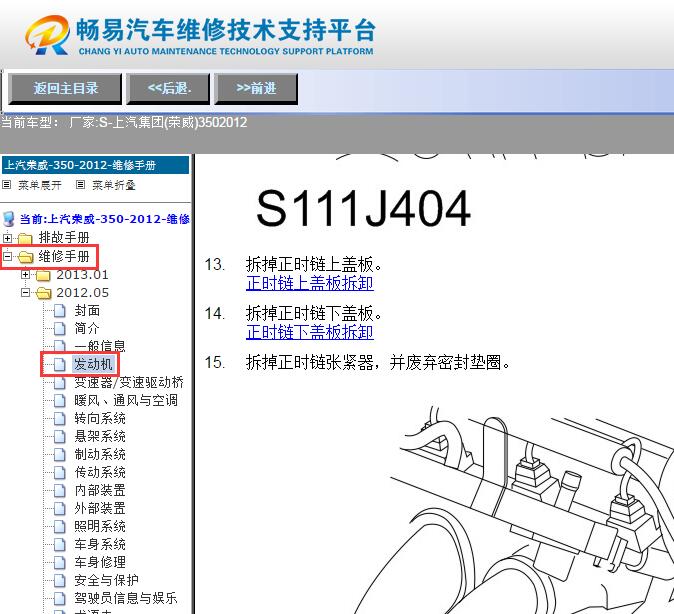Click the document icon next to 变速器/变速驱动桥
The height and width of the screenshot is (614, 674).
coord(60,383)
